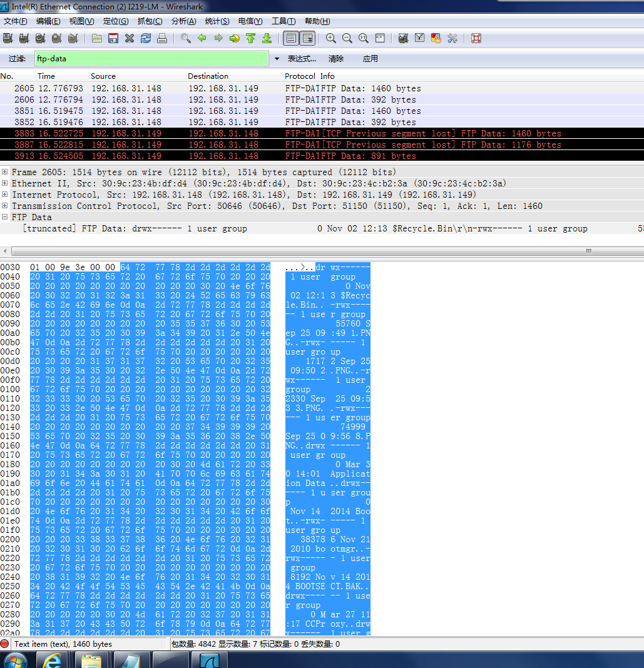Click the 清除 filter button
This screenshot has height=668, width=644.
click(x=336, y=59)
